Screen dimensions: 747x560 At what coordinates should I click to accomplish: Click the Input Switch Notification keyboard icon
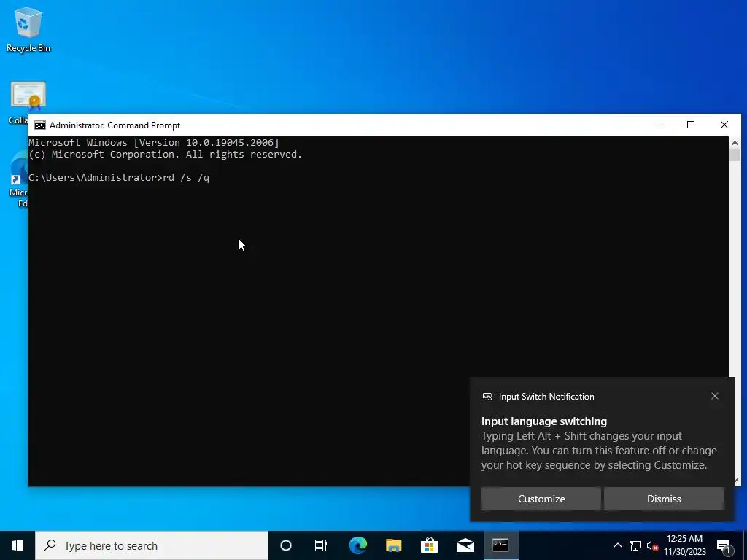pyautogui.click(x=487, y=397)
